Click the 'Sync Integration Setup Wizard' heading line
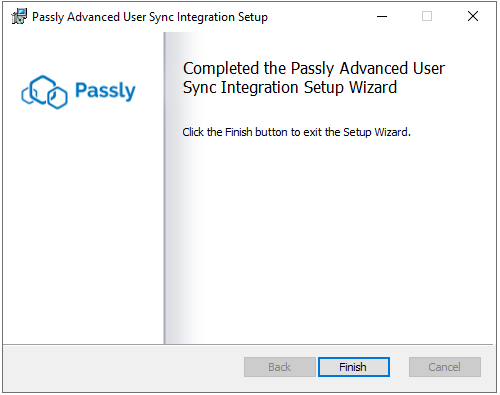This screenshot has height=395, width=500. coord(290,88)
